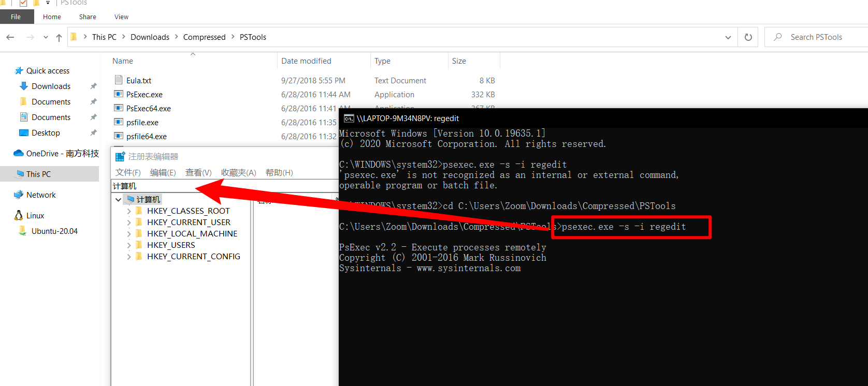Expand the HKEY_CURRENT_CONFIG key
The width and height of the screenshot is (868, 386).
click(129, 257)
